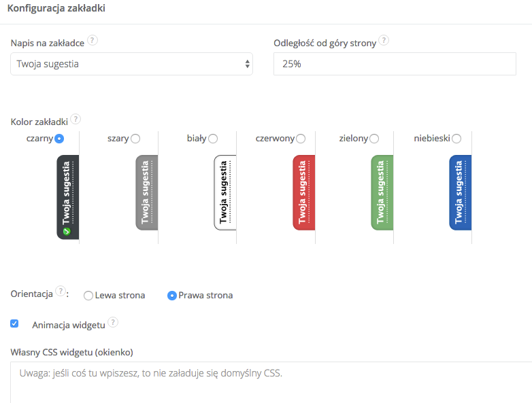Click the blue tab preview swatch
Viewport: 532px width, 403px height.
[x=461, y=192]
